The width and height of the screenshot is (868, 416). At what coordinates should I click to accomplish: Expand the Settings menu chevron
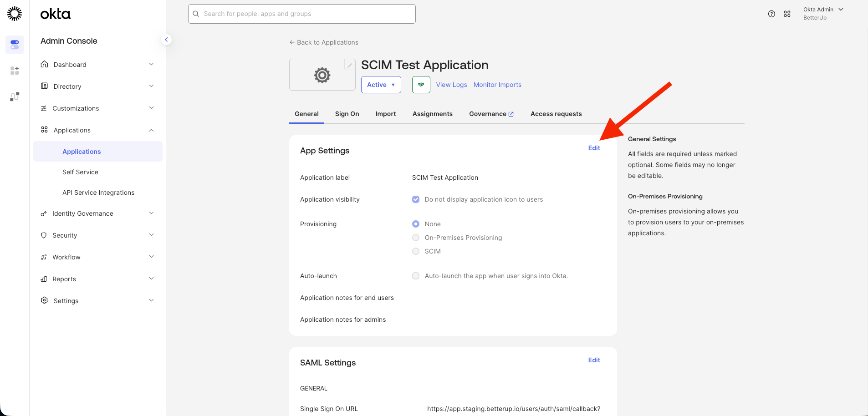point(151,300)
